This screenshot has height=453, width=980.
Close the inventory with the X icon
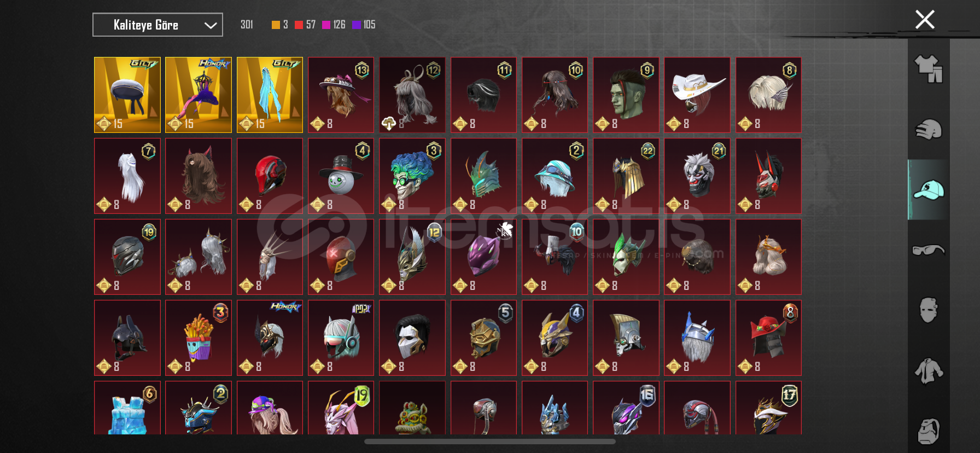(925, 20)
